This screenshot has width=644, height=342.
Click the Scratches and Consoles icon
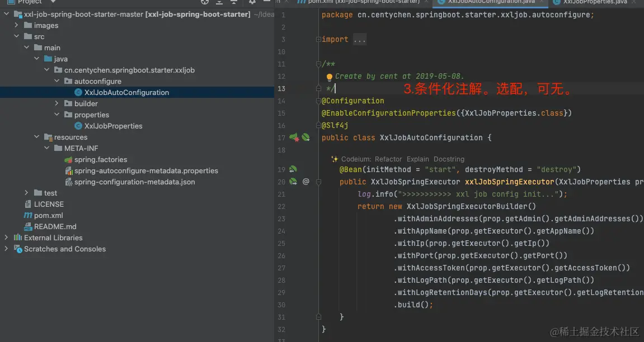[x=18, y=249]
